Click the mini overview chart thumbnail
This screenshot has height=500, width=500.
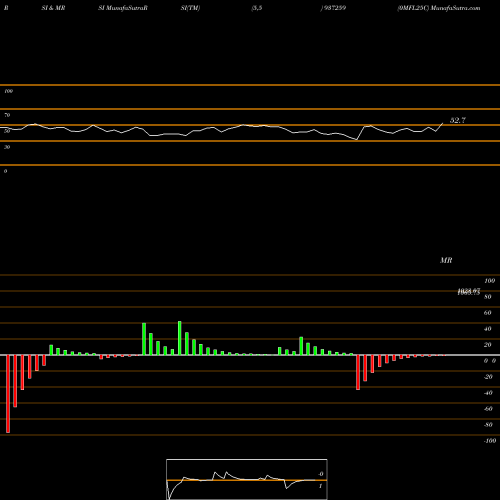point(247,479)
